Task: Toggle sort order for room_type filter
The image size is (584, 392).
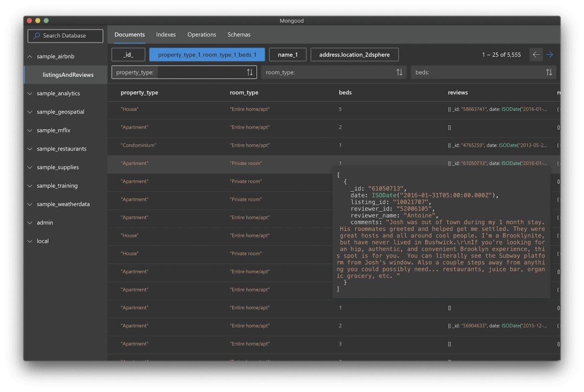Action: (x=399, y=72)
